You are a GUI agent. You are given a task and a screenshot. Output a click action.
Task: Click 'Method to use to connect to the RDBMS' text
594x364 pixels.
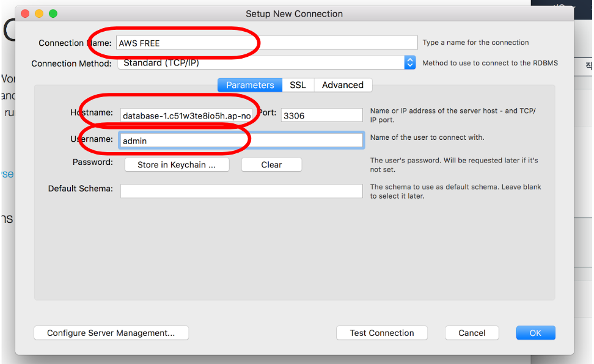490,63
